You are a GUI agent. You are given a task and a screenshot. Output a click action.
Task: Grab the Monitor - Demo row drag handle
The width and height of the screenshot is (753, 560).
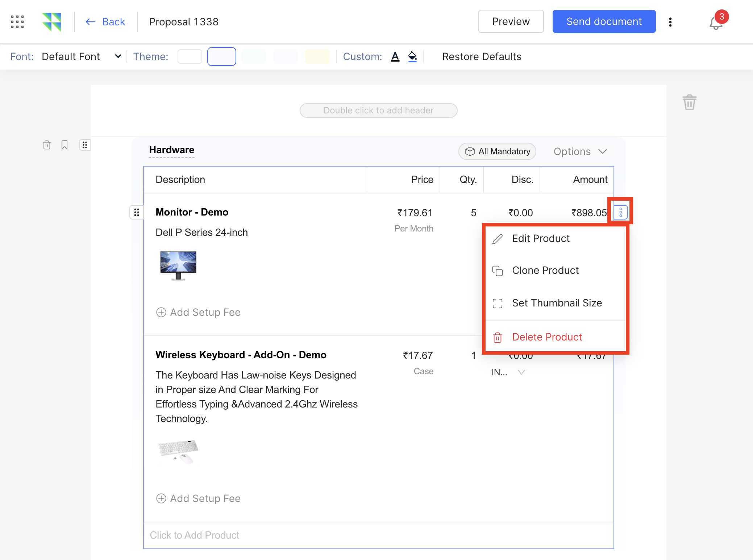tap(137, 212)
